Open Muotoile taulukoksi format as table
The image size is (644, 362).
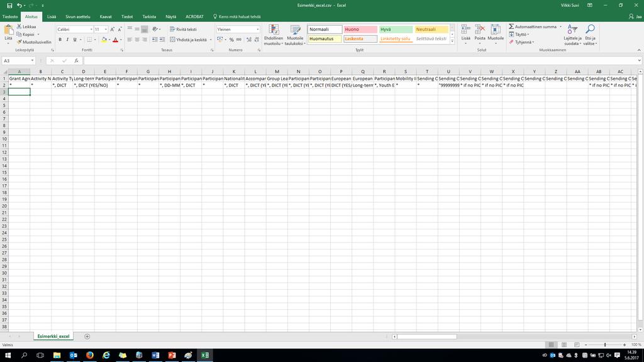pos(295,35)
